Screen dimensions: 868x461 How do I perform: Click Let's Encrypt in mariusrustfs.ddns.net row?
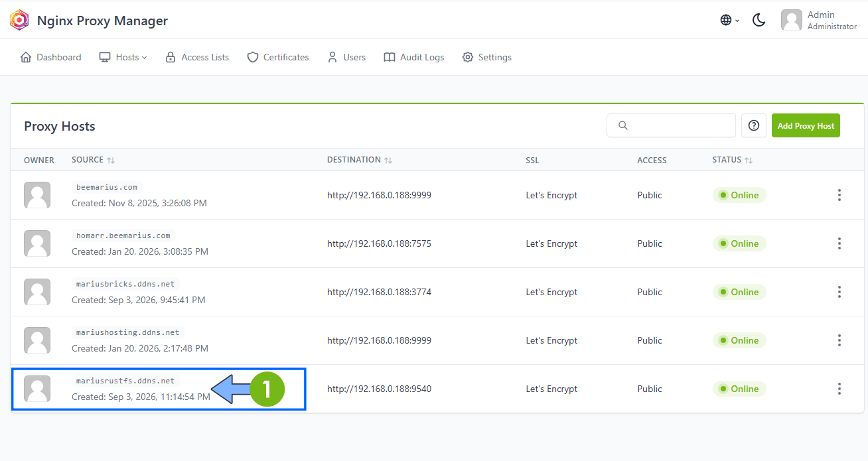[x=551, y=389]
